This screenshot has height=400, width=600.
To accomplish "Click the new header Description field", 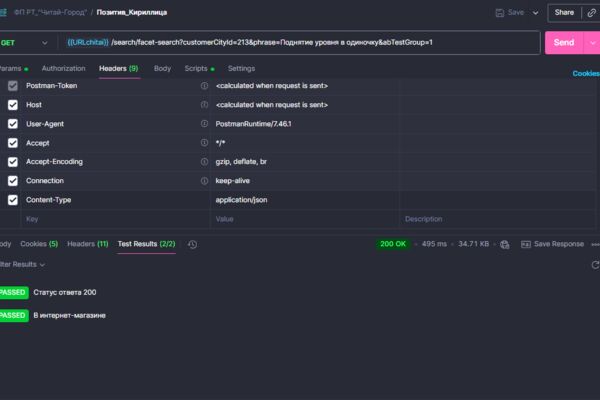I will click(497, 219).
